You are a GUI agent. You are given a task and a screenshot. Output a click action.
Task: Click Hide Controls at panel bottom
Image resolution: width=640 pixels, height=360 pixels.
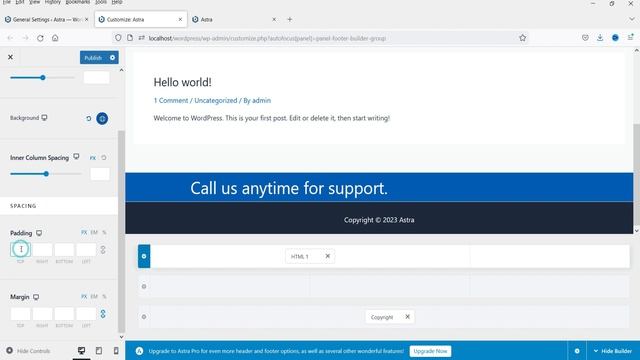point(28,351)
